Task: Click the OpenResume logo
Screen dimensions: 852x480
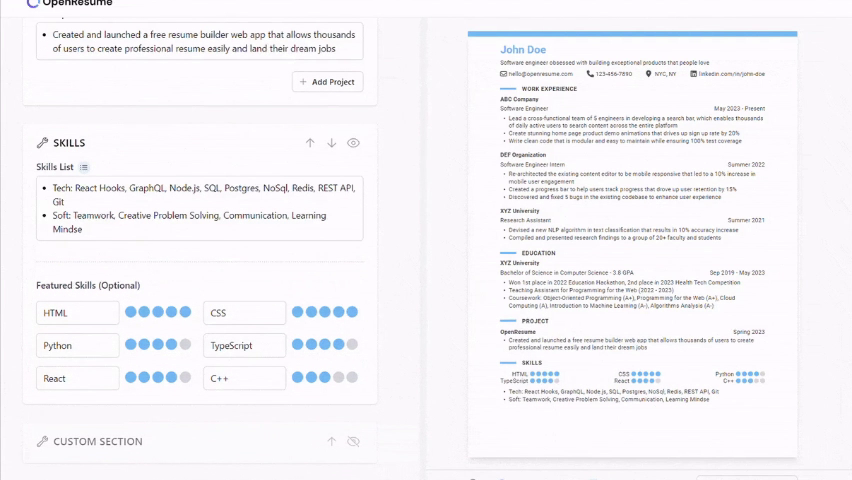Action: point(70,3)
